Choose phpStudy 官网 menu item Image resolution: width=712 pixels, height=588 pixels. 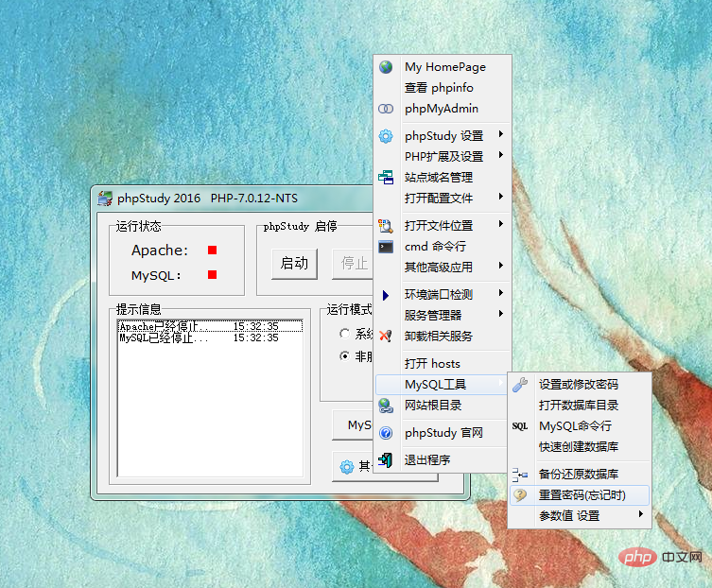tap(443, 433)
